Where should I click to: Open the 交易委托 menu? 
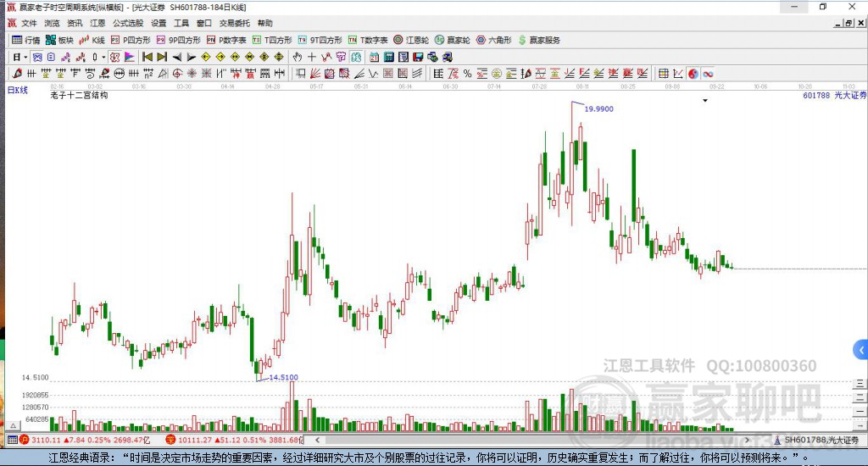pos(234,23)
